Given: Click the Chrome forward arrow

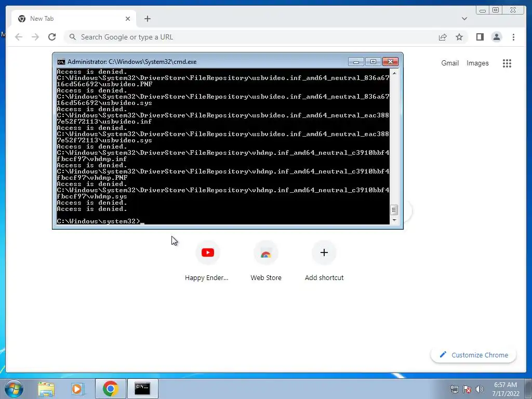Looking at the screenshot, I should point(35,37).
